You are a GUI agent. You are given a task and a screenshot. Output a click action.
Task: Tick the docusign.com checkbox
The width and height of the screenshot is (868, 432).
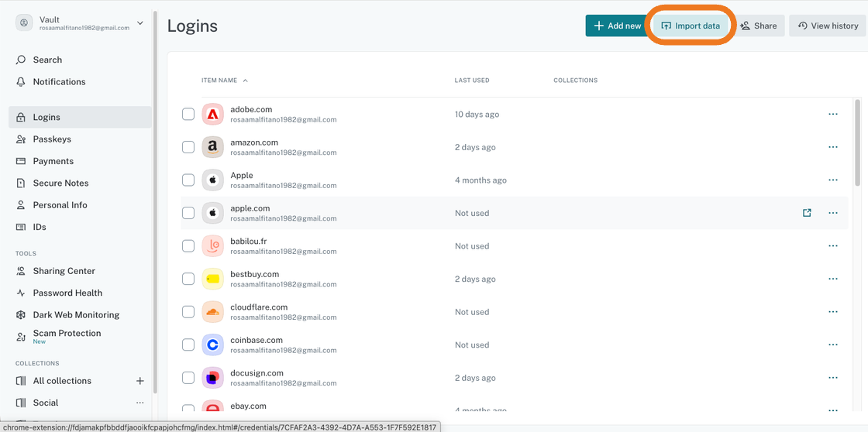pyautogui.click(x=188, y=378)
